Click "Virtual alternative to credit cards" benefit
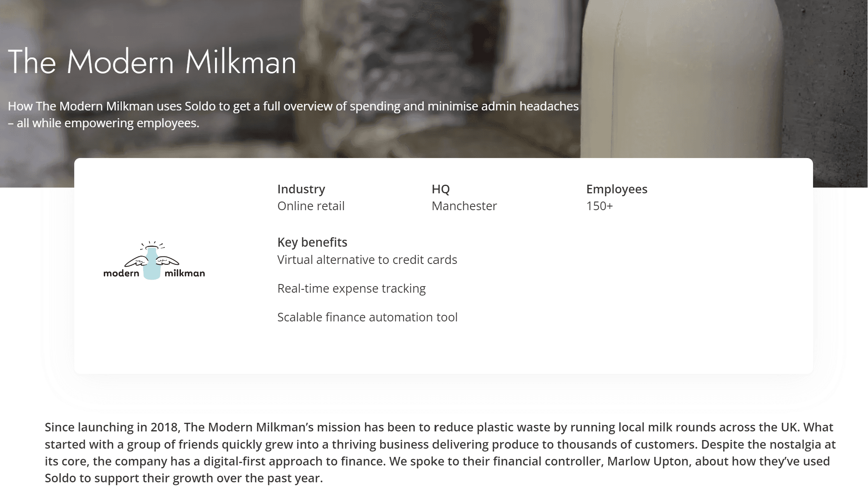This screenshot has width=868, height=486. tap(367, 260)
